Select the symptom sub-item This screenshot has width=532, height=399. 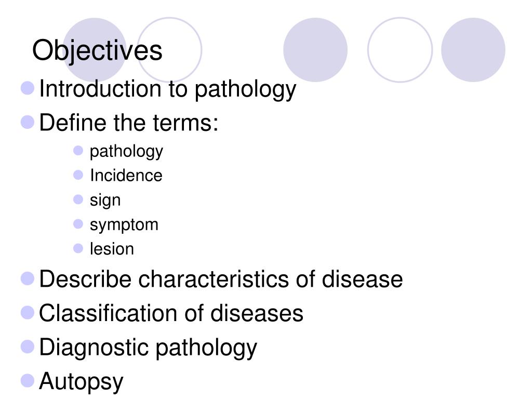click(124, 225)
